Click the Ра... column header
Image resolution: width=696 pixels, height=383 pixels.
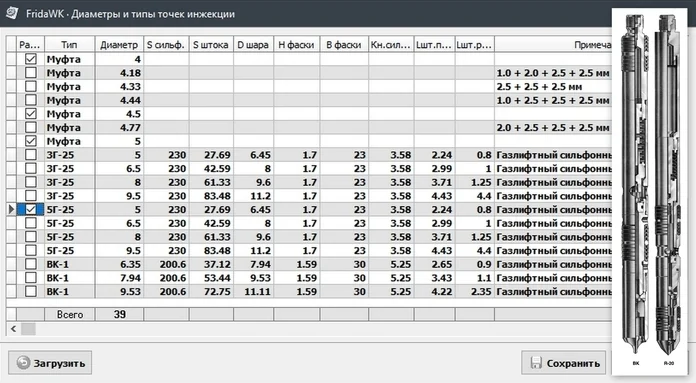coord(30,44)
